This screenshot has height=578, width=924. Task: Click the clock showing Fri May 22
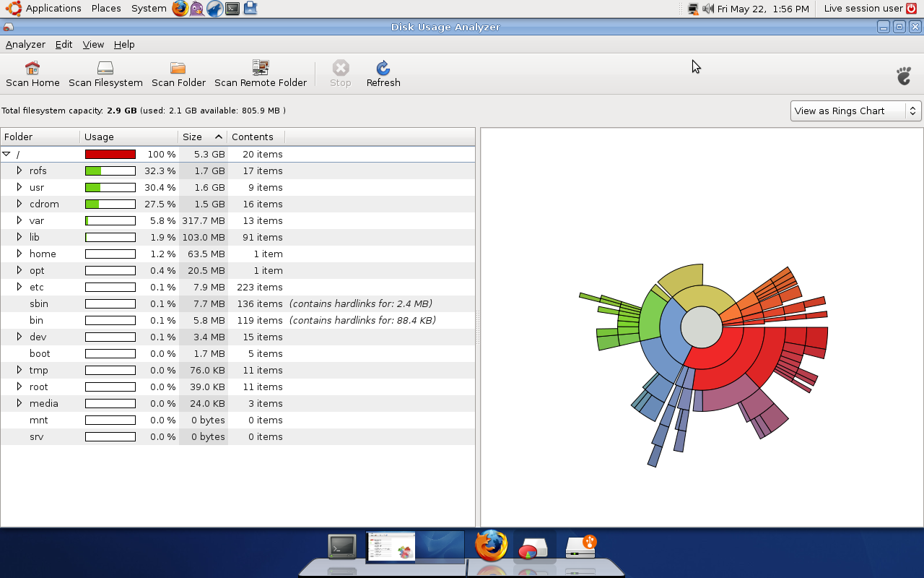(x=763, y=9)
